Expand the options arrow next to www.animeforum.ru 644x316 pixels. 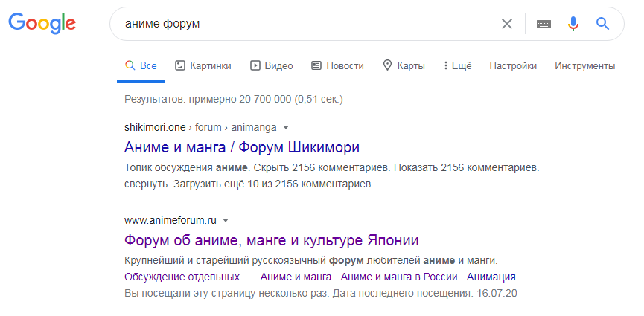225,220
